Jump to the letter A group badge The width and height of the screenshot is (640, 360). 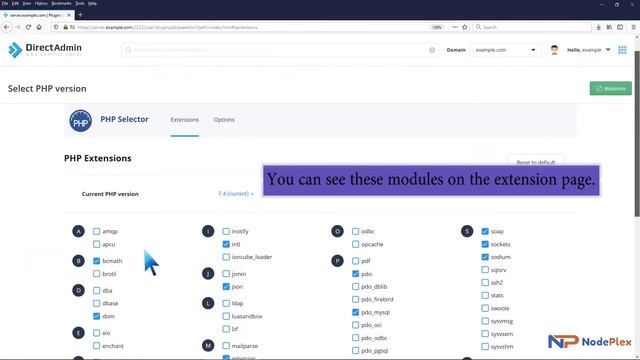tap(78, 231)
